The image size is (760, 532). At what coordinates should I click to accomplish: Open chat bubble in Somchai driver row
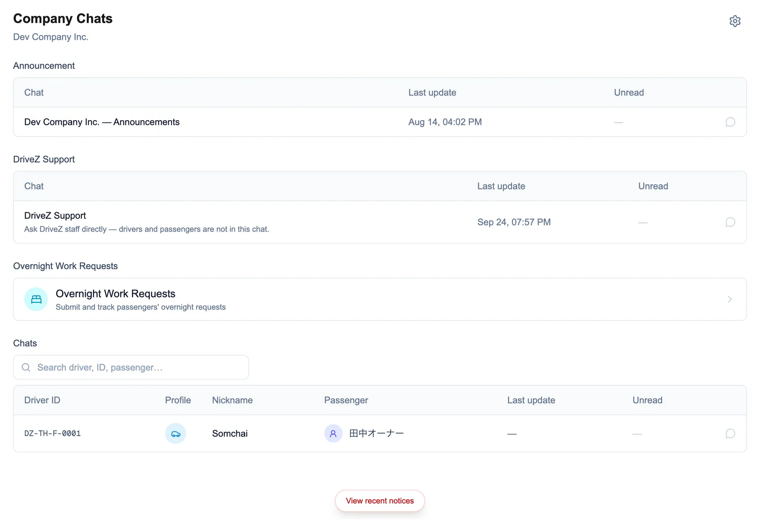pyautogui.click(x=730, y=433)
